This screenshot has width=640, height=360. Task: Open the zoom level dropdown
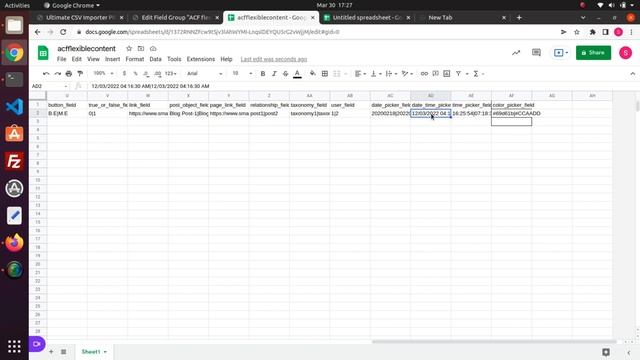pyautogui.click(x=103, y=73)
